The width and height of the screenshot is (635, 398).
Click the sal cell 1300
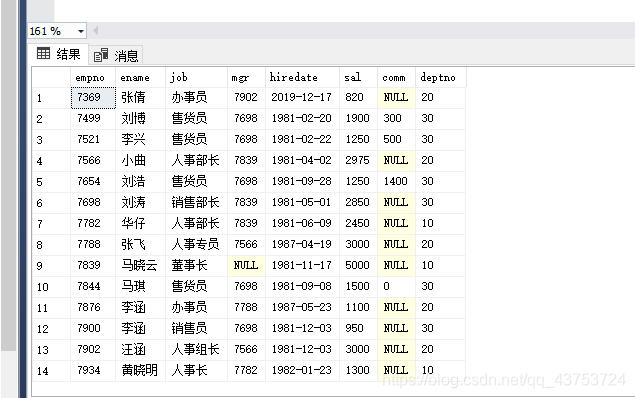tap(358, 371)
